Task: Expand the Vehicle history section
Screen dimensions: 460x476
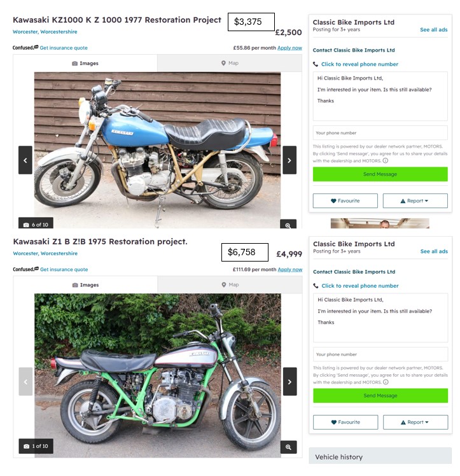Action: click(380, 456)
